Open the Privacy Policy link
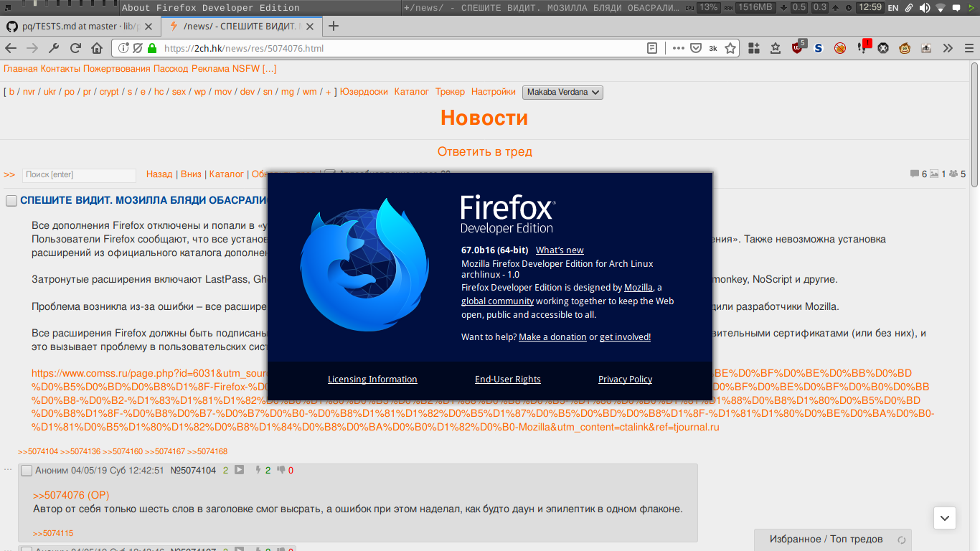 626,380
